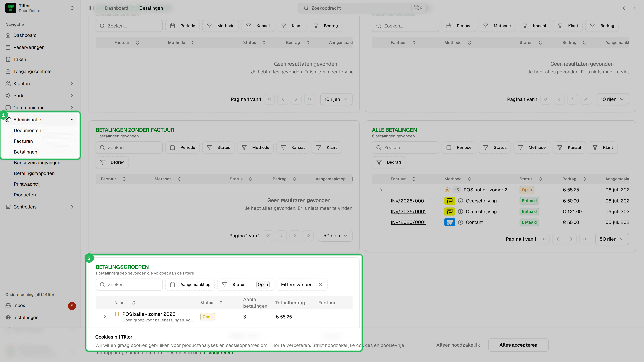
Task: Open the Inbox with 5 unread
Action: (x=40, y=306)
